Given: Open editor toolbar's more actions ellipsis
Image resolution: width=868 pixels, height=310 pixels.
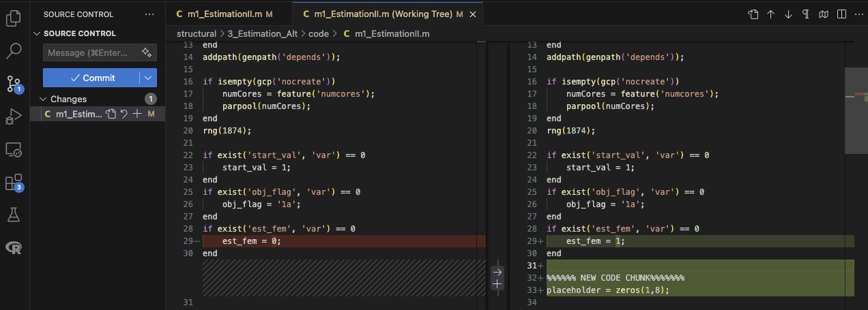Looking at the screenshot, I should [x=858, y=14].
